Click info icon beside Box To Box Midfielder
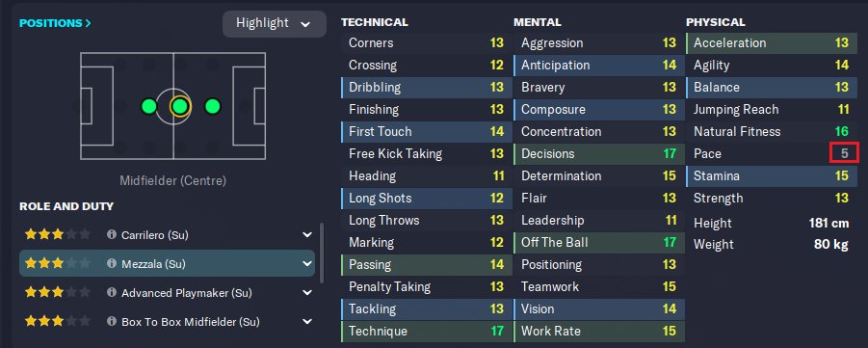 [111, 321]
